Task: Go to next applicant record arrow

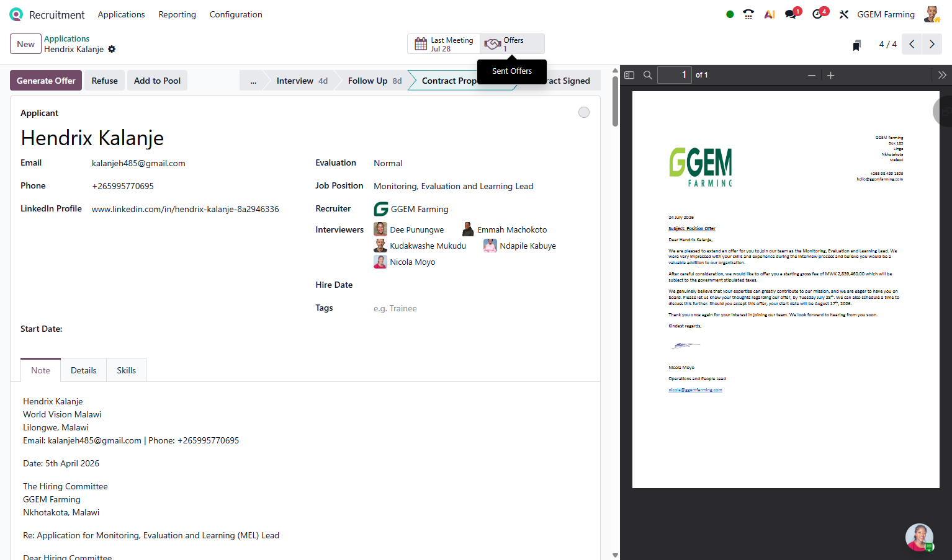Action: coord(932,44)
